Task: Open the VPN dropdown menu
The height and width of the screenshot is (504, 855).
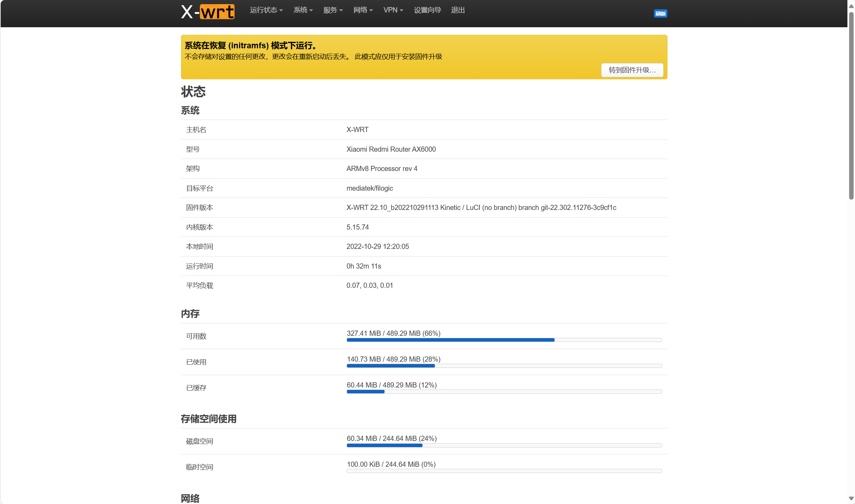Action: click(393, 10)
